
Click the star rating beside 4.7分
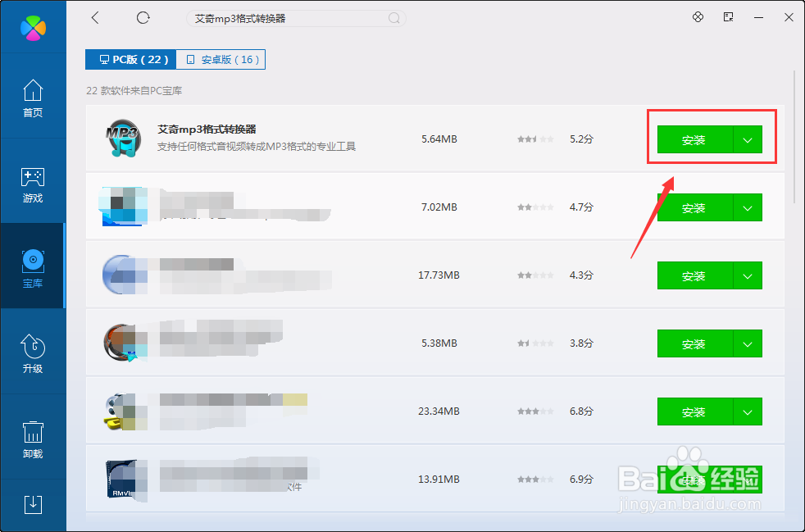click(x=535, y=207)
